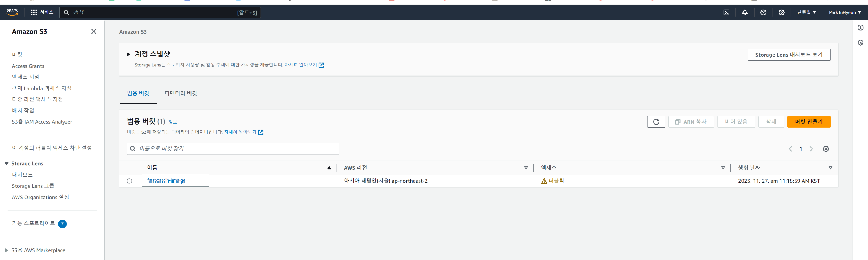This screenshot has height=260, width=868.
Task: Open Storage Lens 대시보드 in sidebar
Action: click(22, 175)
